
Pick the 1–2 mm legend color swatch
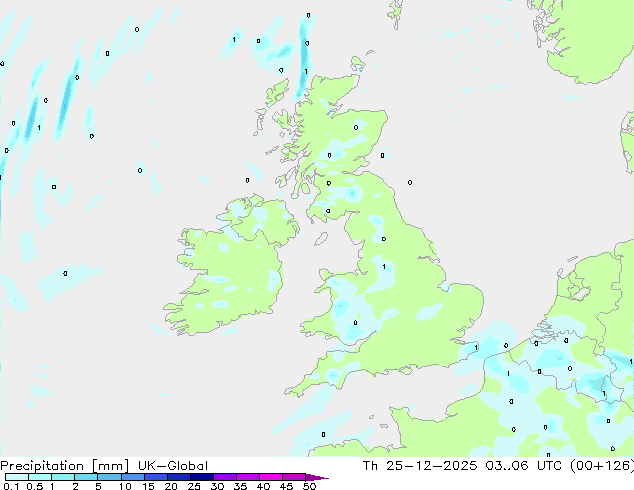63,477
